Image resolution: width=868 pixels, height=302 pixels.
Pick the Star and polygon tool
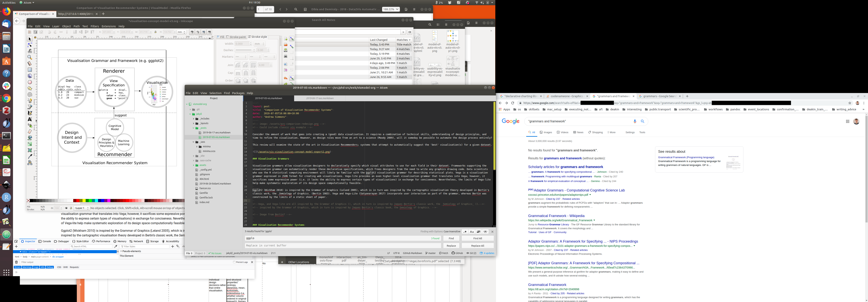[30, 88]
